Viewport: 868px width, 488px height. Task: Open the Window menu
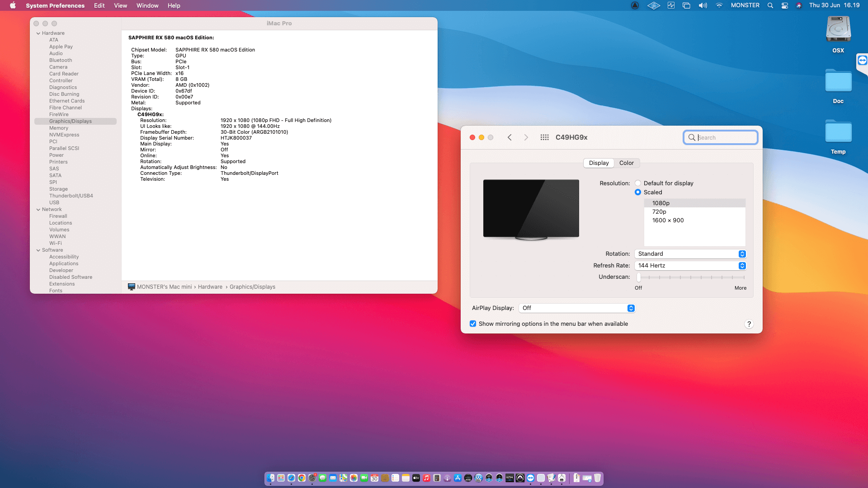[147, 5]
